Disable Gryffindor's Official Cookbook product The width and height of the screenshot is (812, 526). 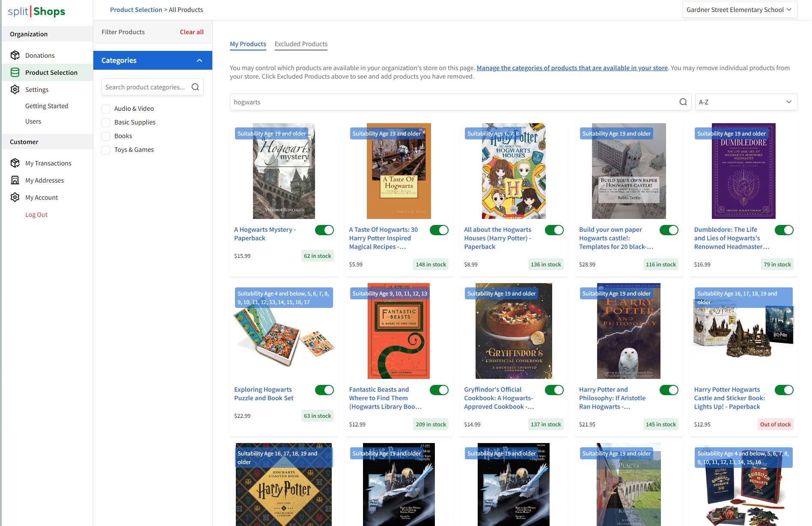[554, 390]
